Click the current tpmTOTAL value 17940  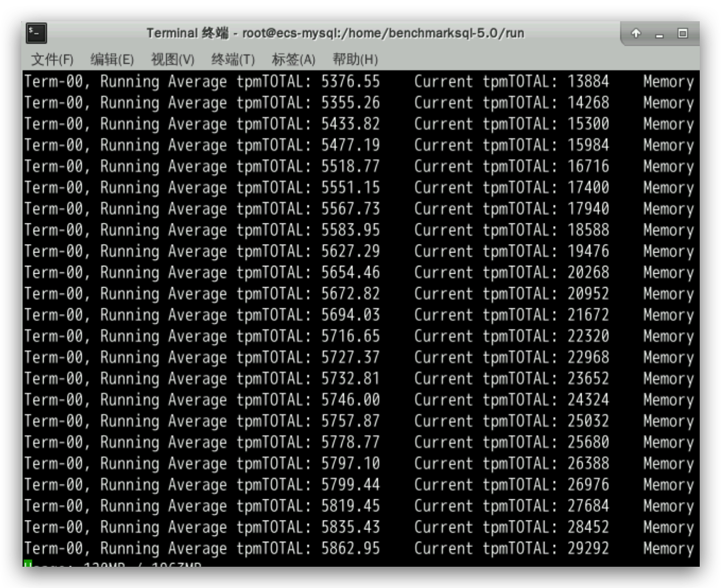point(588,209)
